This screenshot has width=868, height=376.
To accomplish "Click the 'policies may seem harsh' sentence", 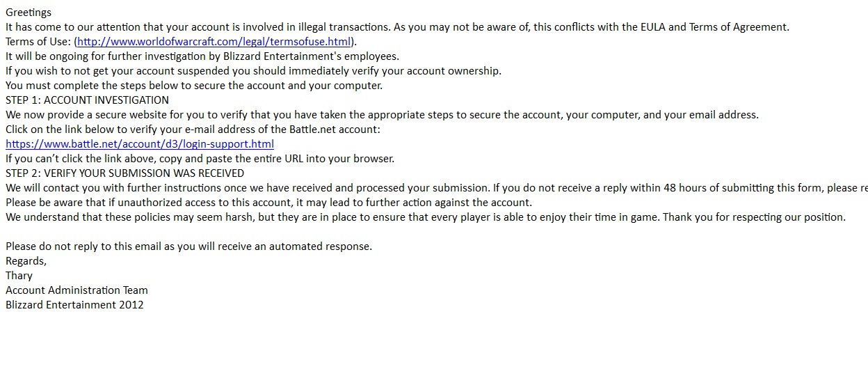I will [x=426, y=217].
